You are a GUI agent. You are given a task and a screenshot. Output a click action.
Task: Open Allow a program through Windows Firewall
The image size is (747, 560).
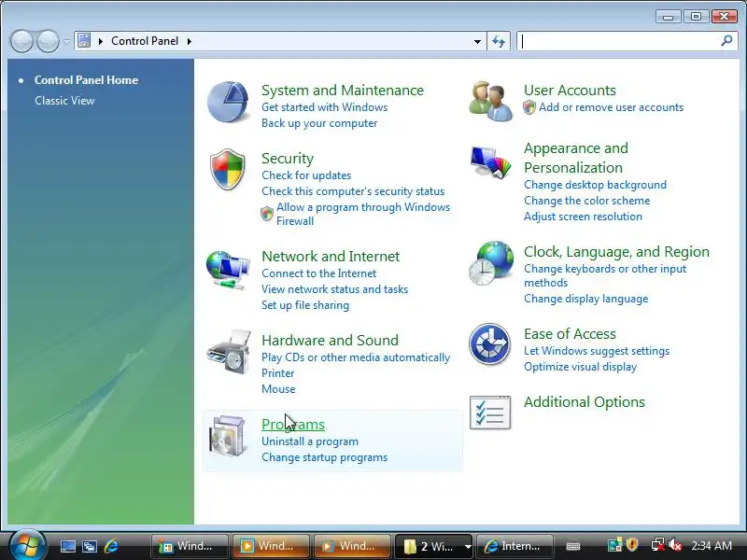coord(363,214)
